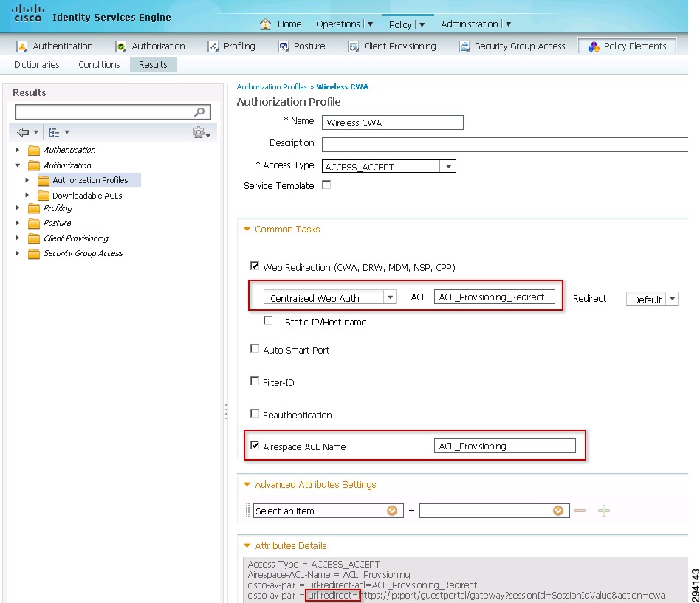The height and width of the screenshot is (603, 700).
Task: Enable the Auto Smart Port checkbox
Action: tap(255, 348)
